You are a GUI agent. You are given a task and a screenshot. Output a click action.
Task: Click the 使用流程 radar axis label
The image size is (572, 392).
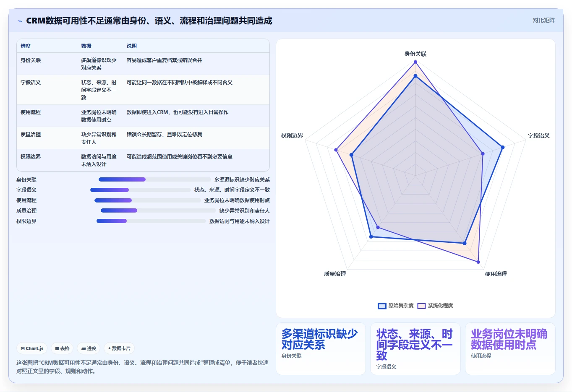click(x=496, y=274)
